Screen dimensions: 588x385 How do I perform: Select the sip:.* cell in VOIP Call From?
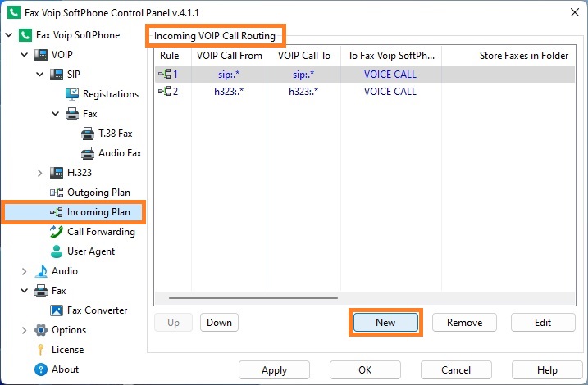229,75
